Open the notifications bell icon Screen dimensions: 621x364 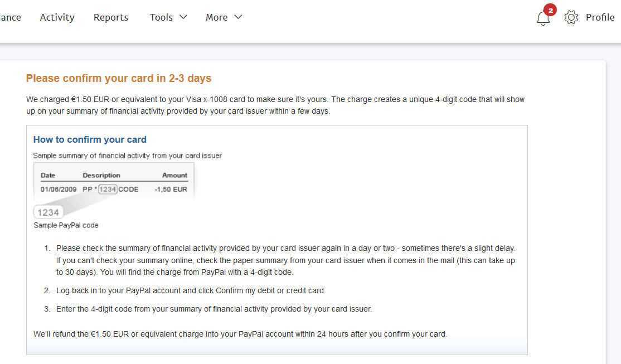543,18
